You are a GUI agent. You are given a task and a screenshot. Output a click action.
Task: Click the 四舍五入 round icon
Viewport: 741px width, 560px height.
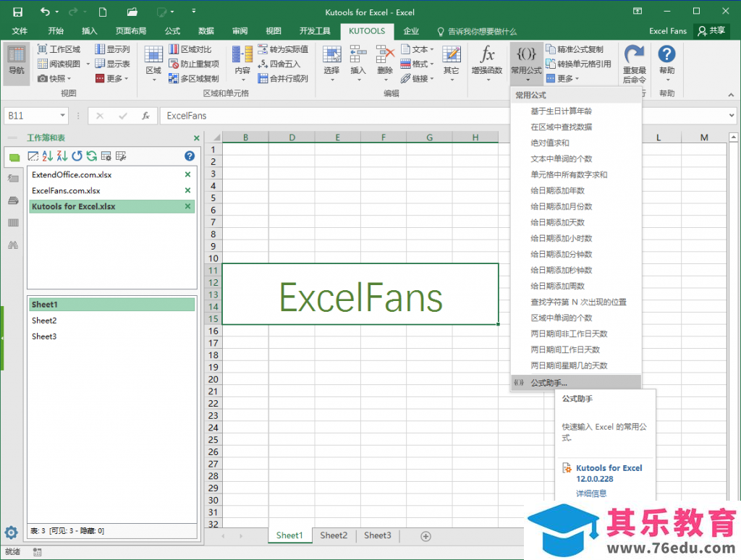[263, 64]
